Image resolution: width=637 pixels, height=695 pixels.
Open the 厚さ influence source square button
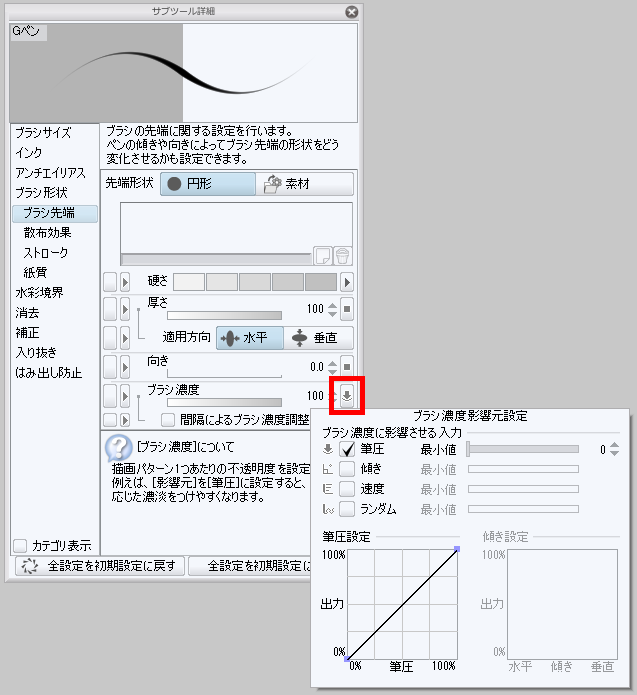click(x=347, y=308)
